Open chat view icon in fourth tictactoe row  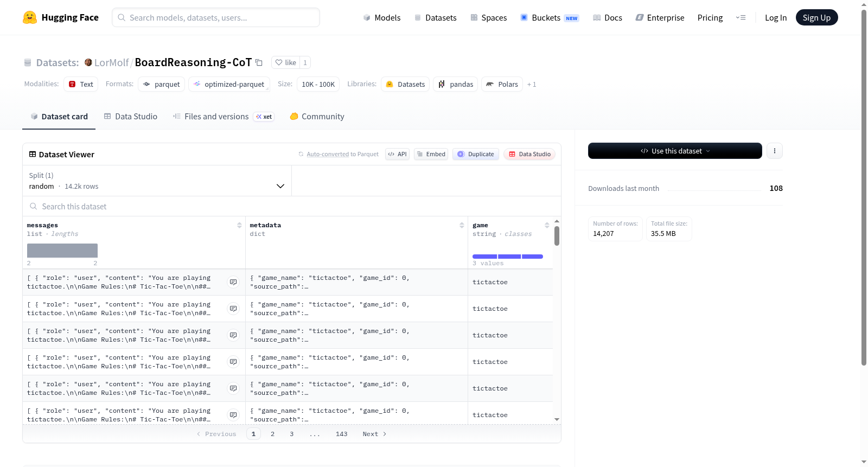click(233, 362)
